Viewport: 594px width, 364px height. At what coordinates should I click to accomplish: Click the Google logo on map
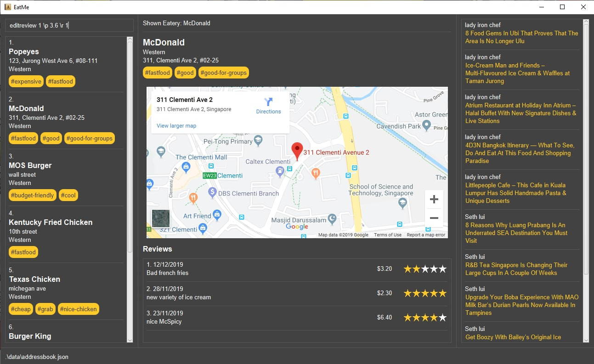[x=297, y=226]
